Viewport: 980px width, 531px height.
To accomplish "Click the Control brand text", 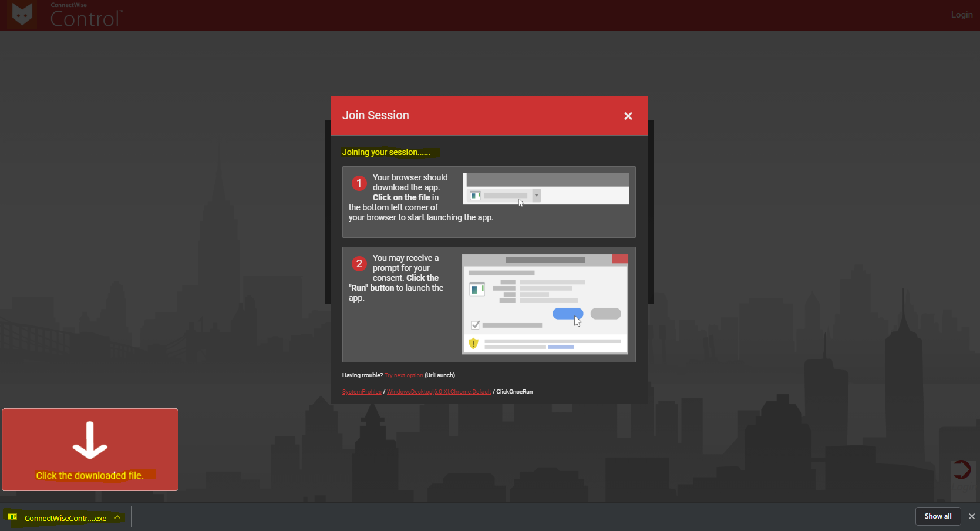I will click(x=86, y=19).
